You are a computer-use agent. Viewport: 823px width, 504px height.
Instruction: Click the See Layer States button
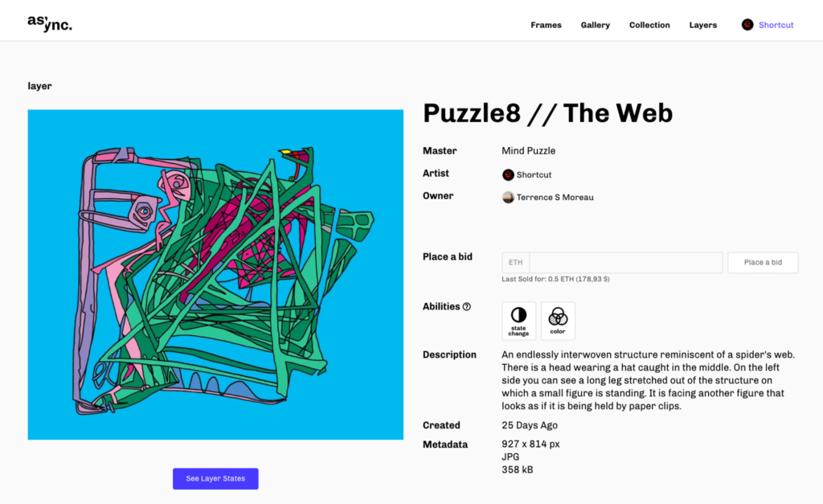coord(215,479)
